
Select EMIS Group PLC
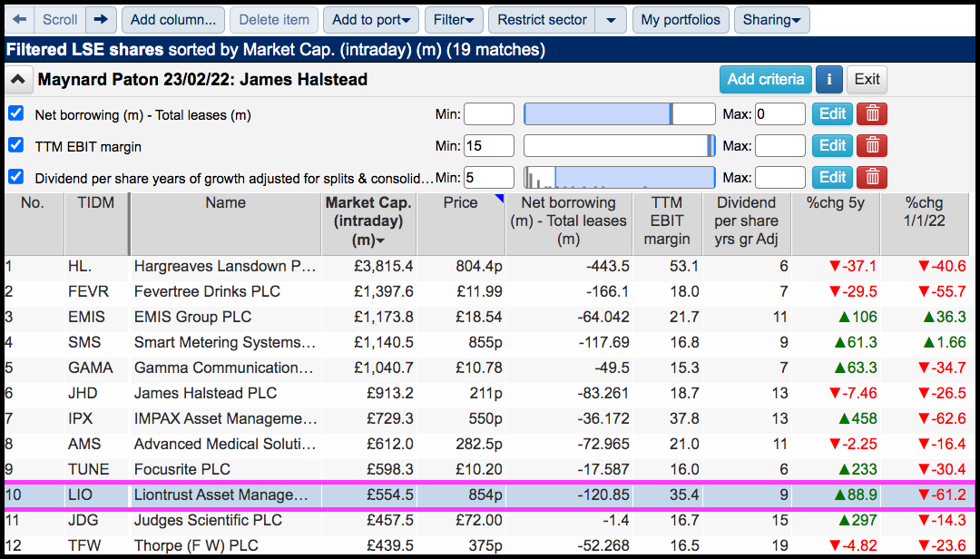[193, 317]
